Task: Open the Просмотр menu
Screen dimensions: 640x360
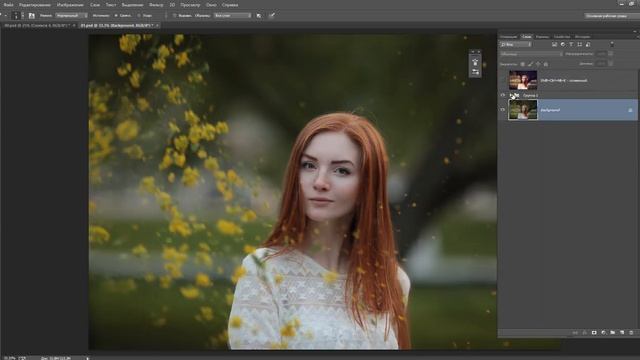Action: [190, 5]
